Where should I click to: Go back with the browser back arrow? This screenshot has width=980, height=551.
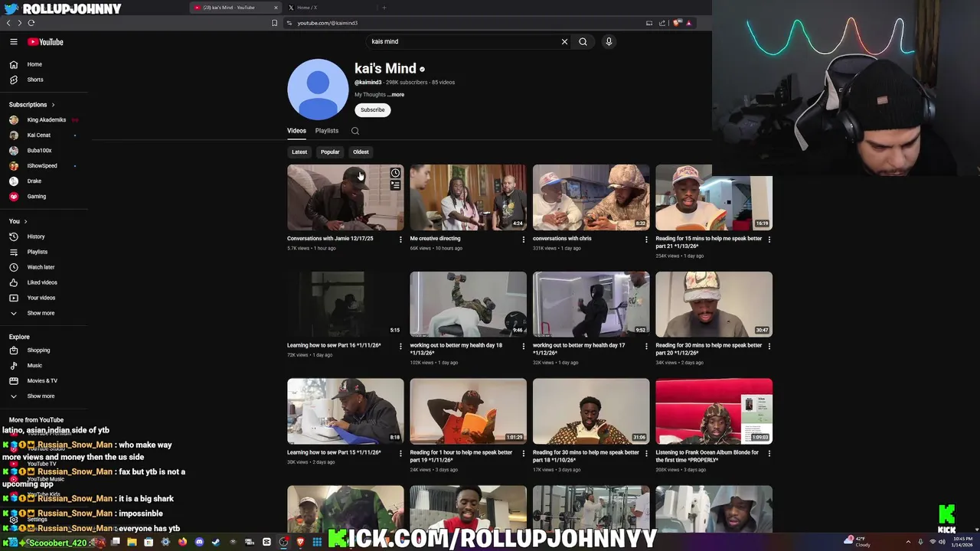(8, 23)
